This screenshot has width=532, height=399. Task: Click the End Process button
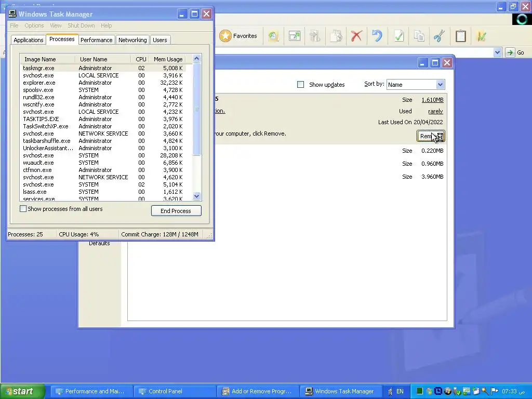click(x=176, y=211)
